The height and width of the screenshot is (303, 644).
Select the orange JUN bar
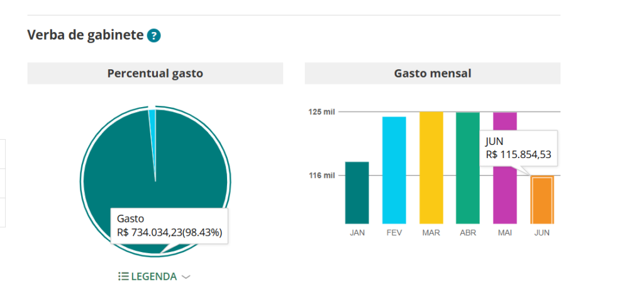point(541,200)
